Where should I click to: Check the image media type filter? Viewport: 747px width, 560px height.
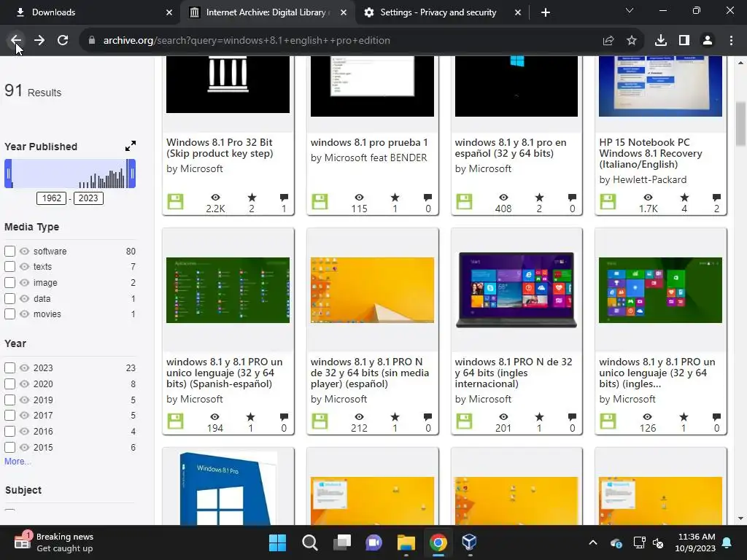click(x=9, y=283)
